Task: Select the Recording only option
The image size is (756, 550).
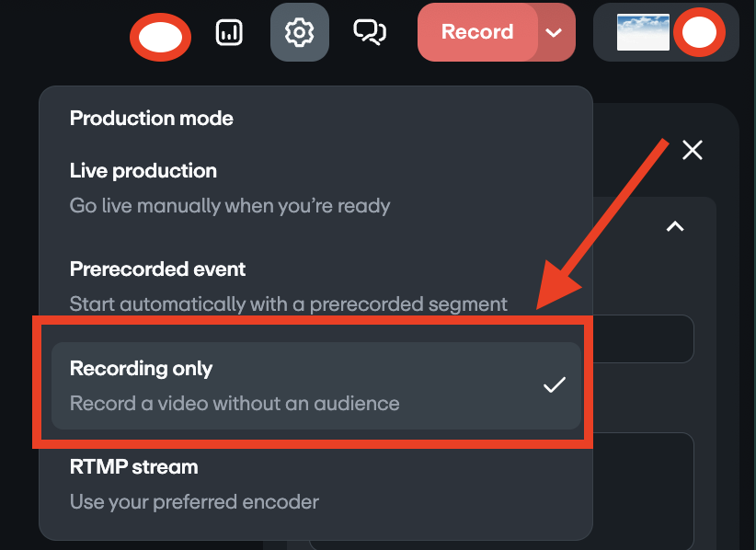Action: pos(315,385)
